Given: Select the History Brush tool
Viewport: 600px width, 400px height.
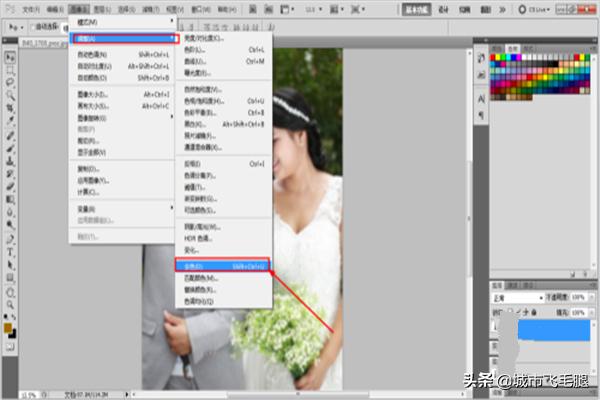Looking at the screenshot, I should click(10, 174).
